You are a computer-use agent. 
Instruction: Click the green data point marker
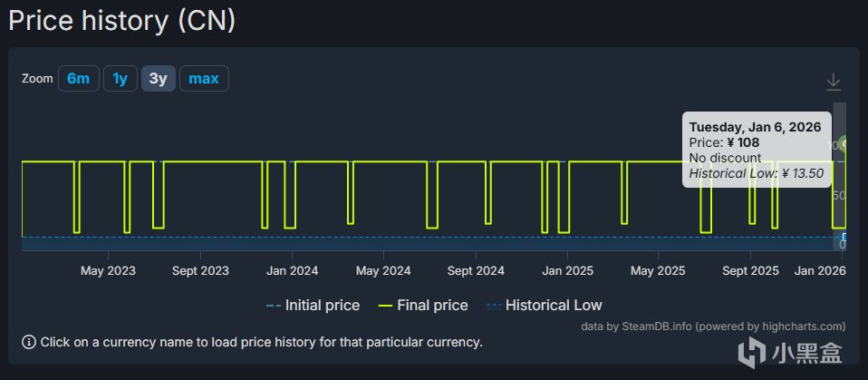tap(844, 144)
